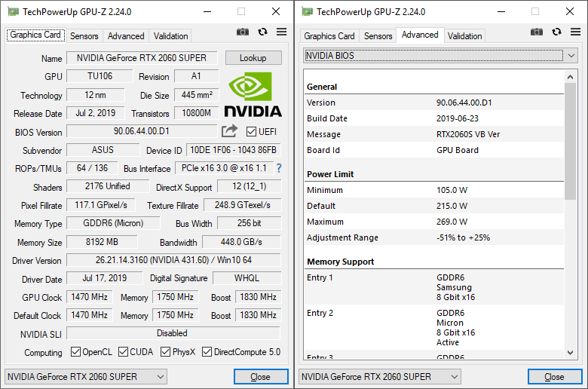Click GPU-Z app icon in right title bar
588x389 pixels.
coord(307,11)
